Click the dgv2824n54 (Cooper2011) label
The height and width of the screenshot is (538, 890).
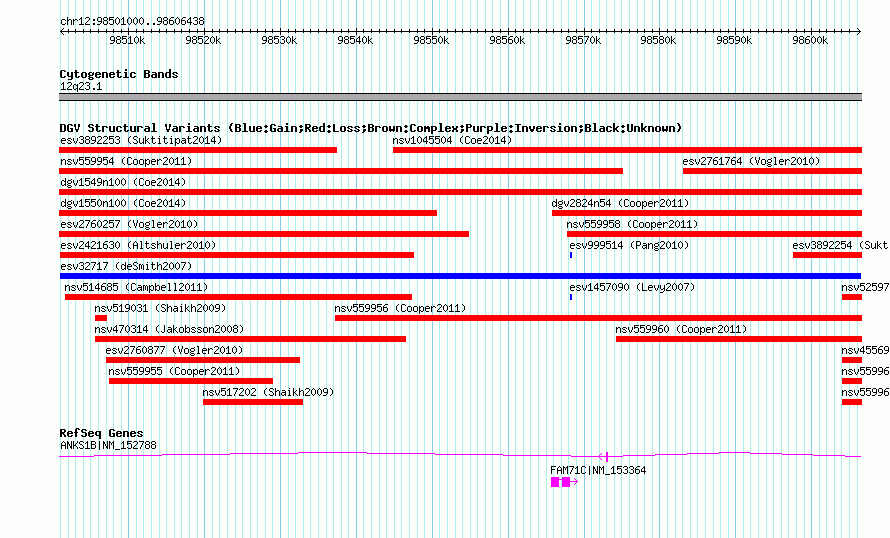coord(620,203)
